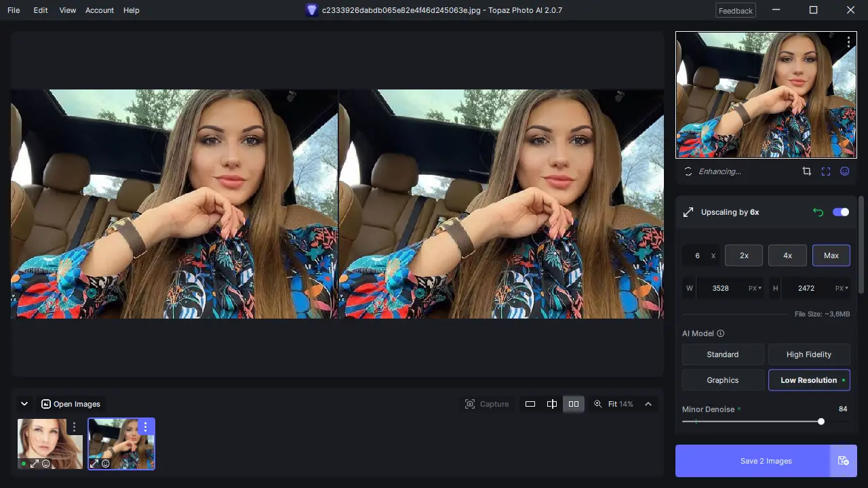Click the Open Images label
868x488 pixels.
[x=77, y=404]
